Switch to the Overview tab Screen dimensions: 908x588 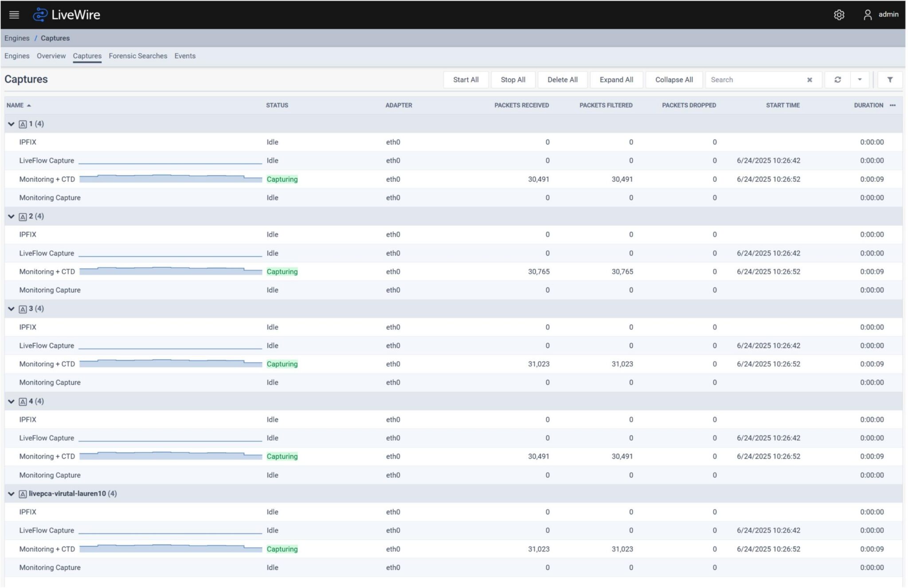click(x=51, y=56)
